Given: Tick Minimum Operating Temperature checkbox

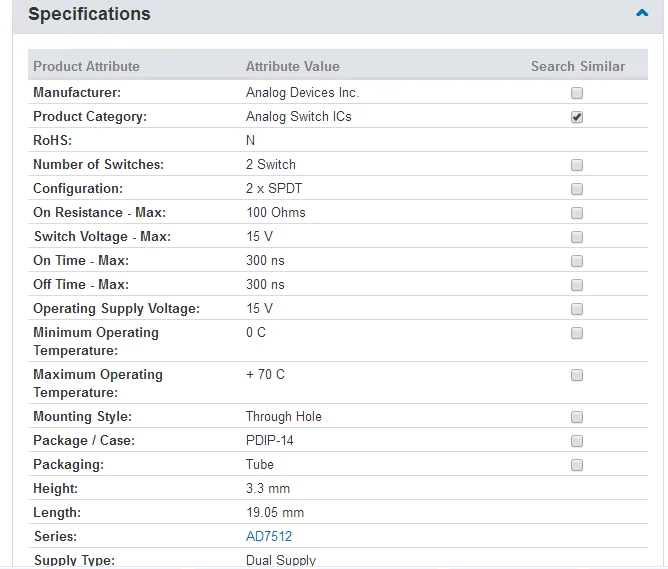Looking at the screenshot, I should [x=577, y=333].
